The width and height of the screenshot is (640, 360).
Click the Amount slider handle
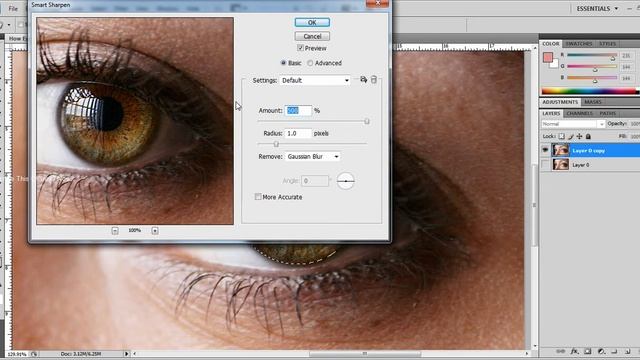(367, 121)
